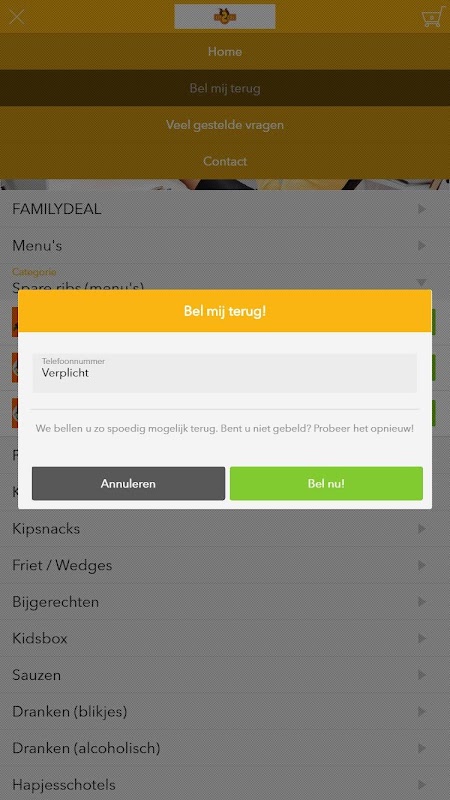Expand the Sauzen arrow
This screenshot has height=800, width=450.
coord(421,675)
